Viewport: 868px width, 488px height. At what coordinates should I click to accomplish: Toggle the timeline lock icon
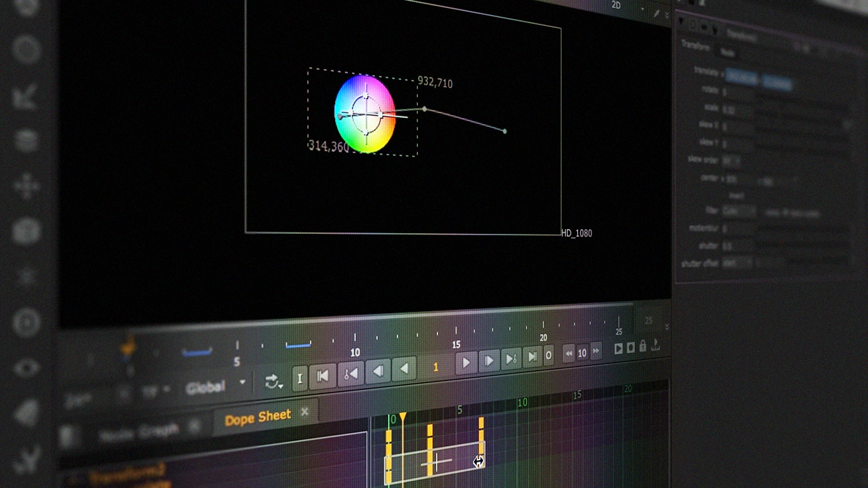pos(643,346)
